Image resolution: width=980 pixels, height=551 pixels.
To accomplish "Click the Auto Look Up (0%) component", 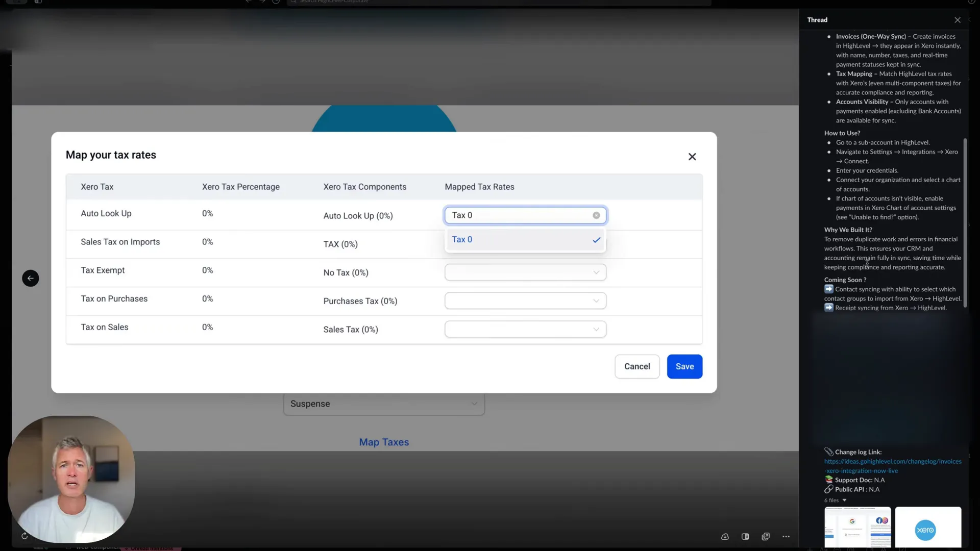I will pos(358,216).
